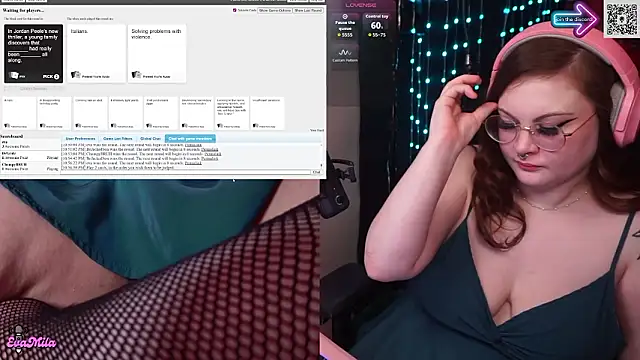Play the 'Extremely tight pants' hand card

click(x=125, y=113)
